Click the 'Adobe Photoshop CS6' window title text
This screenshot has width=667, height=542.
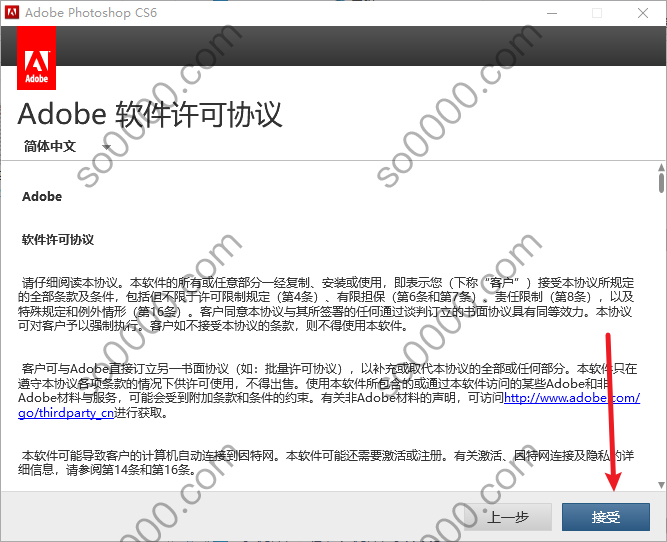(91, 13)
